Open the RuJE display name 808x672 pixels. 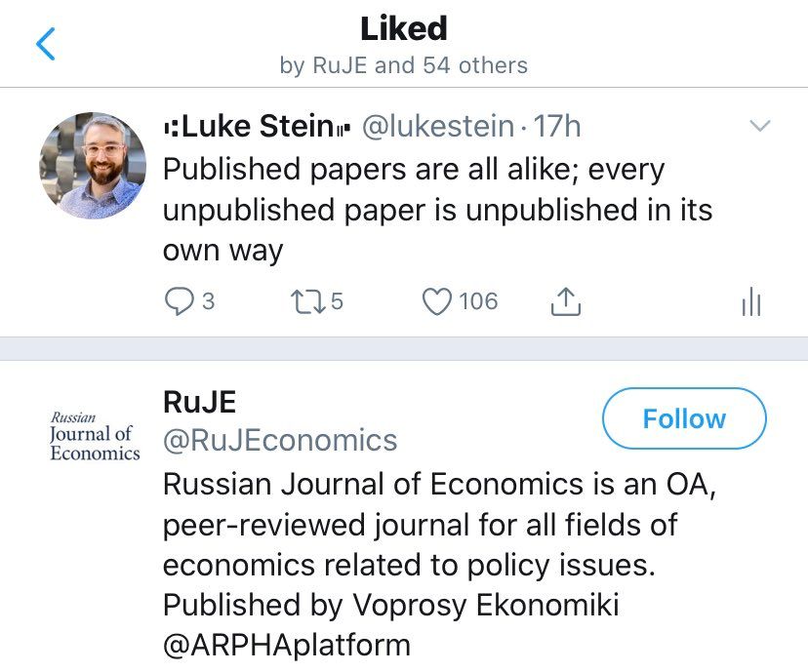click(x=199, y=401)
